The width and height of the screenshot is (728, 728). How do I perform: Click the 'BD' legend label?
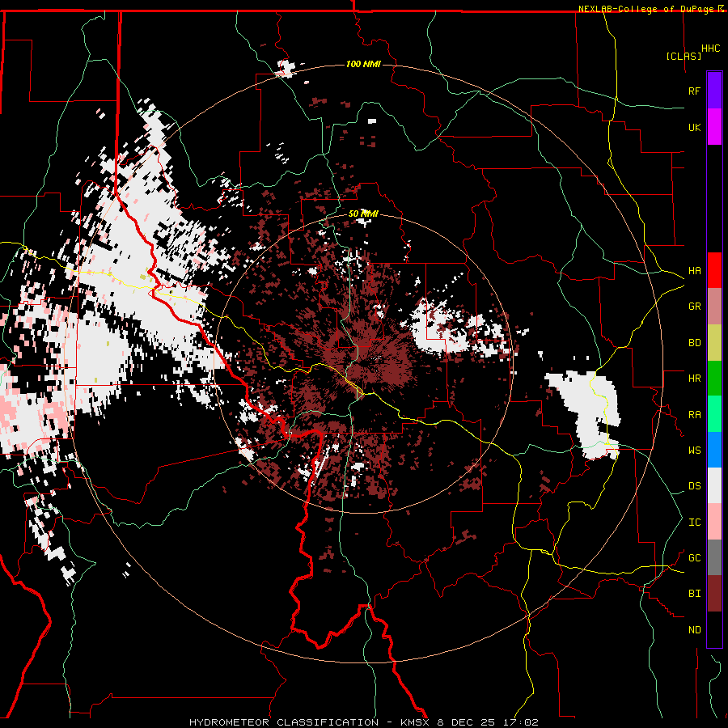tap(695, 343)
